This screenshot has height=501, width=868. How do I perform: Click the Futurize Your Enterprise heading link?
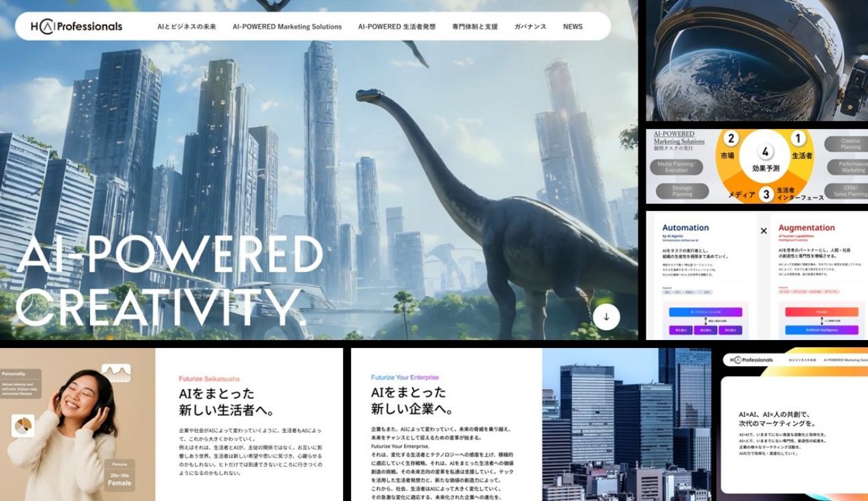(405, 377)
